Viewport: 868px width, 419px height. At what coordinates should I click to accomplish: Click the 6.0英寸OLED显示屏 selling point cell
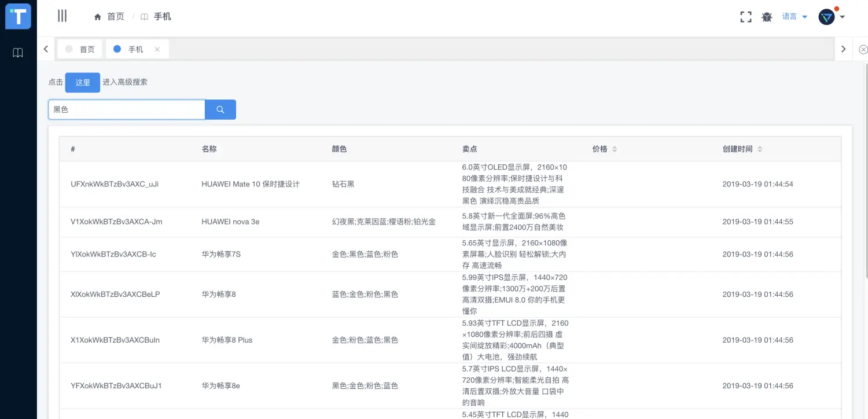(515, 185)
